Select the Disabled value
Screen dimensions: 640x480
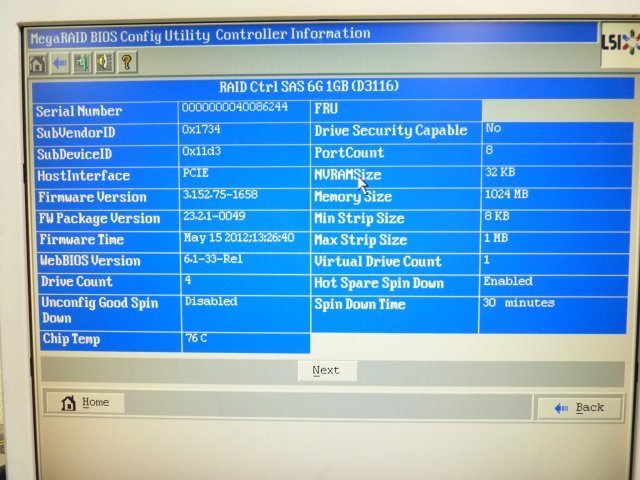pyautogui.click(x=211, y=301)
